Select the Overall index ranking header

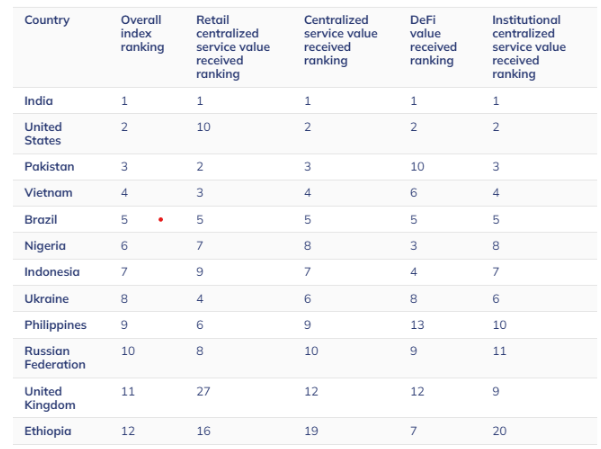click(142, 33)
